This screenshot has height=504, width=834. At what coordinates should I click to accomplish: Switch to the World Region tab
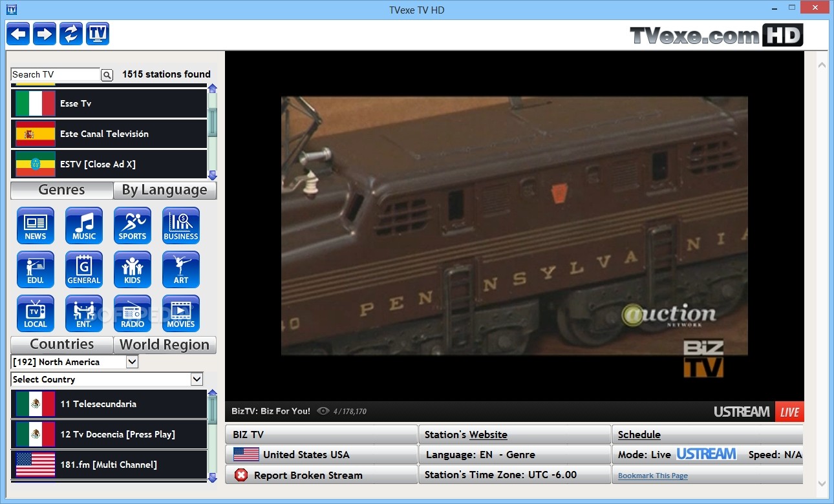[165, 344]
